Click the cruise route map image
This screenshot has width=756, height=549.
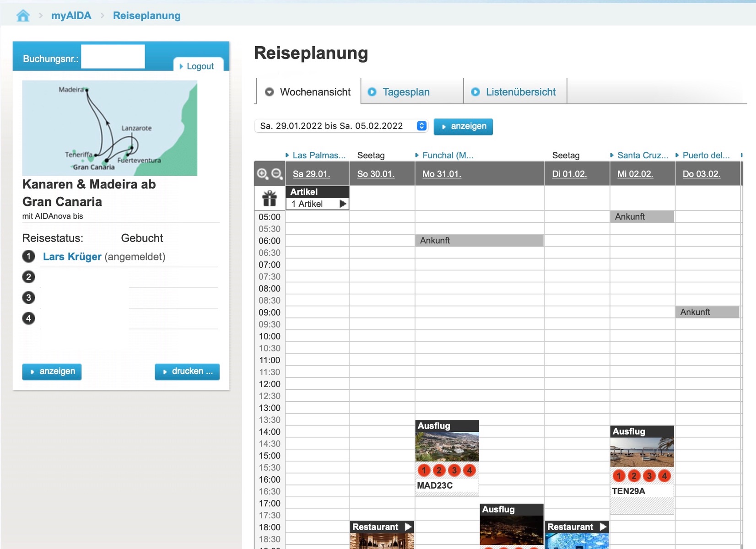tap(110, 128)
